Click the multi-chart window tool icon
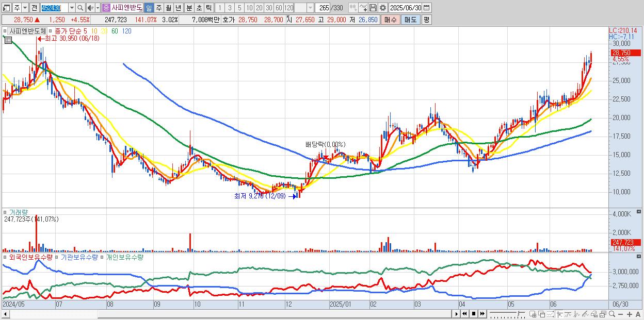This screenshot has width=644, height=320. click(603, 314)
